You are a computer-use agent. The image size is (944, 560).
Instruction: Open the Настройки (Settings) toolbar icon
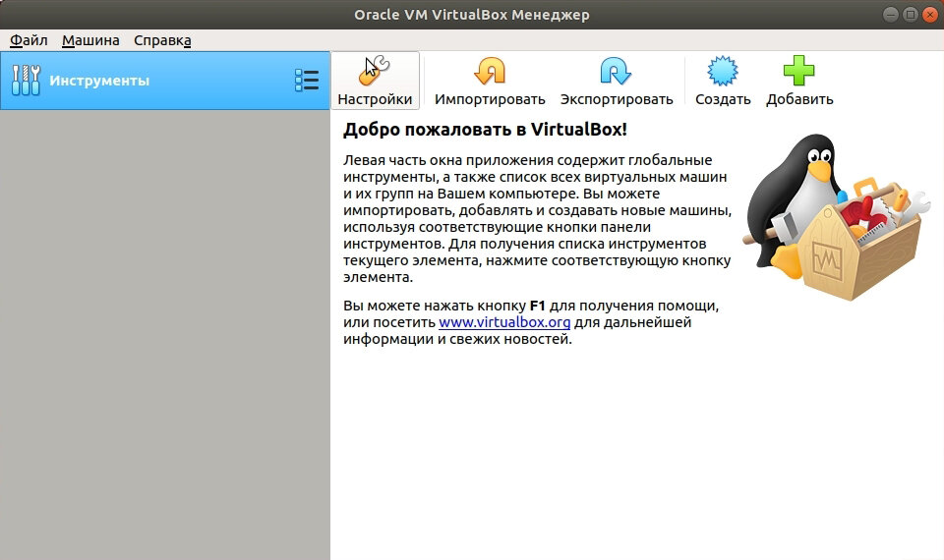tap(374, 71)
